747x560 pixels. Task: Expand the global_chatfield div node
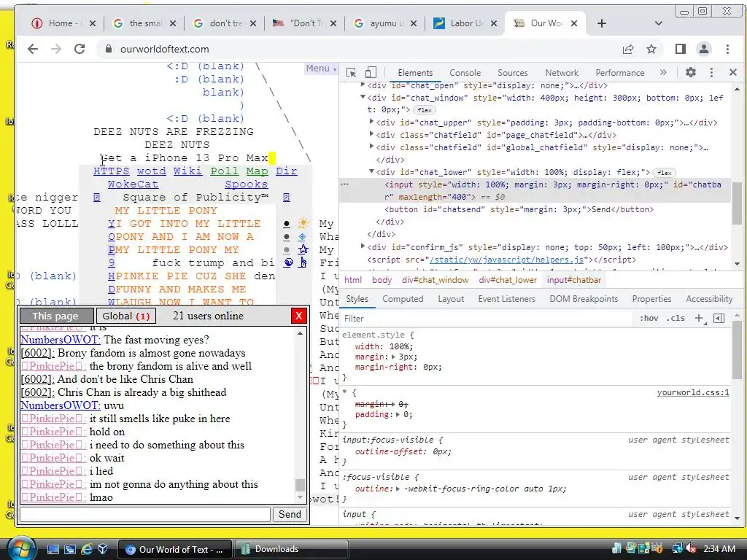(371, 147)
